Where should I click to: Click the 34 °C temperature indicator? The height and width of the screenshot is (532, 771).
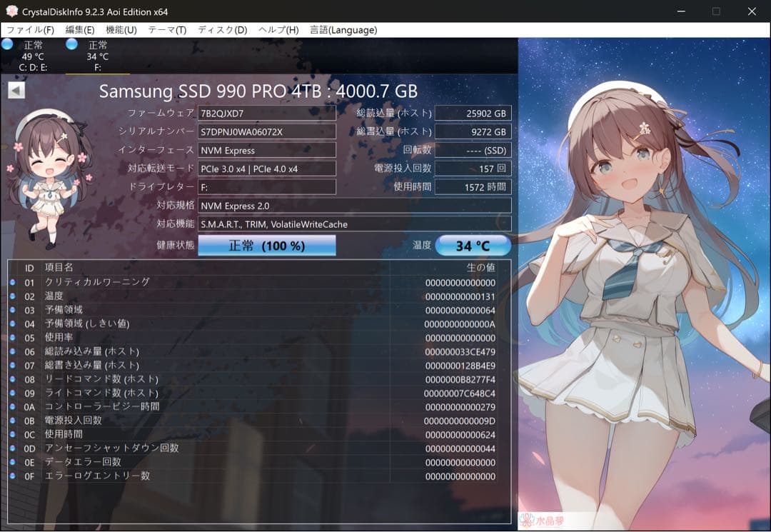(x=473, y=245)
